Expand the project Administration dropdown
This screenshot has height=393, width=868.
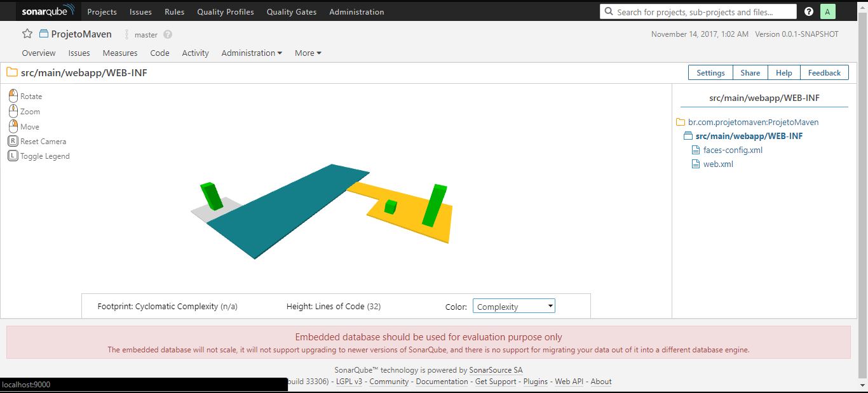coord(252,53)
